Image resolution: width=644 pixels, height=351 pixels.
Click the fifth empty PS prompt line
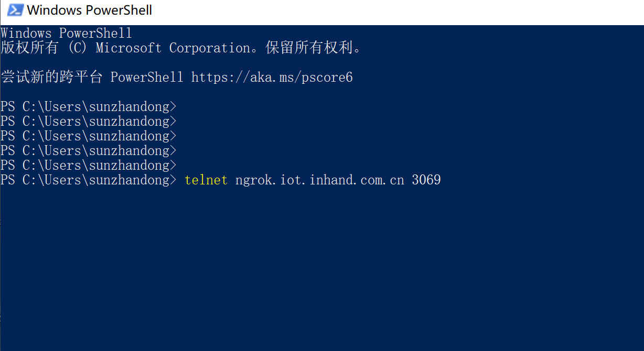88,166
